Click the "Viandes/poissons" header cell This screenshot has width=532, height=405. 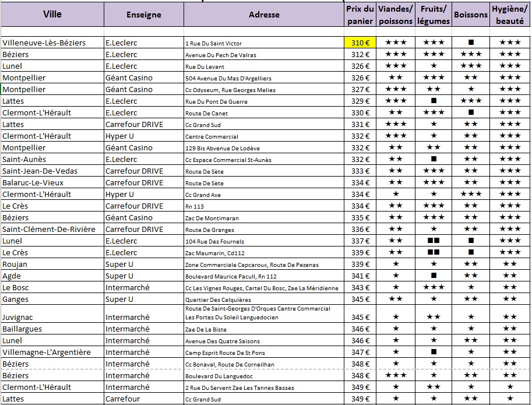pyautogui.click(x=396, y=15)
